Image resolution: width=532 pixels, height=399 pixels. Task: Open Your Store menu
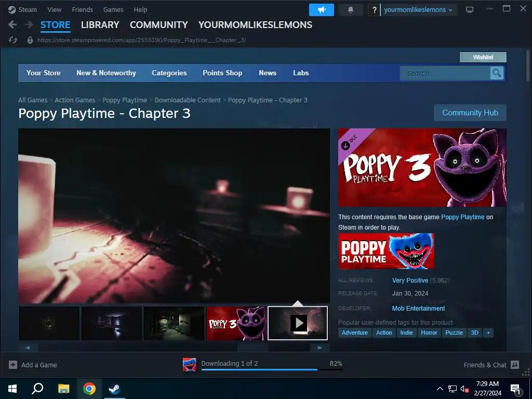(x=44, y=73)
